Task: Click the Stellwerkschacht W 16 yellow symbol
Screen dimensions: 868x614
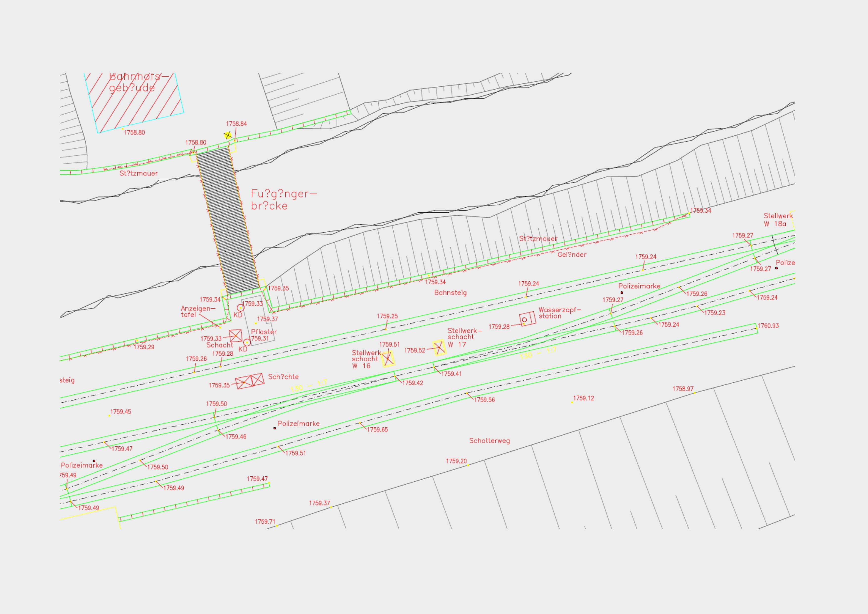Action: (x=388, y=359)
